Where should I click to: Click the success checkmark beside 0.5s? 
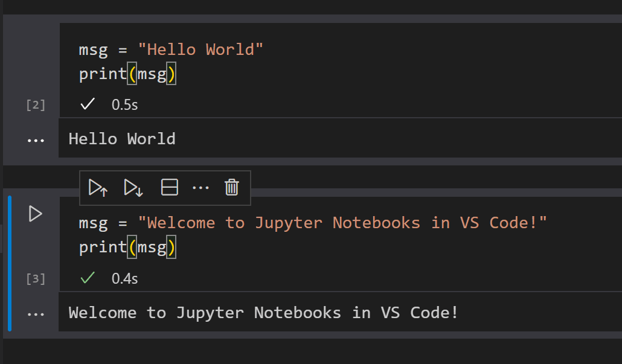87,104
